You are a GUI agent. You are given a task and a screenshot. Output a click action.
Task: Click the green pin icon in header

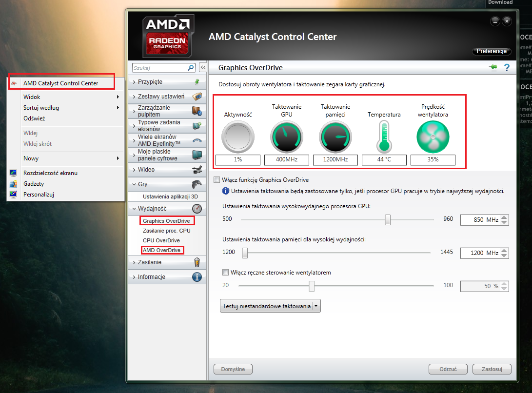pyautogui.click(x=493, y=68)
